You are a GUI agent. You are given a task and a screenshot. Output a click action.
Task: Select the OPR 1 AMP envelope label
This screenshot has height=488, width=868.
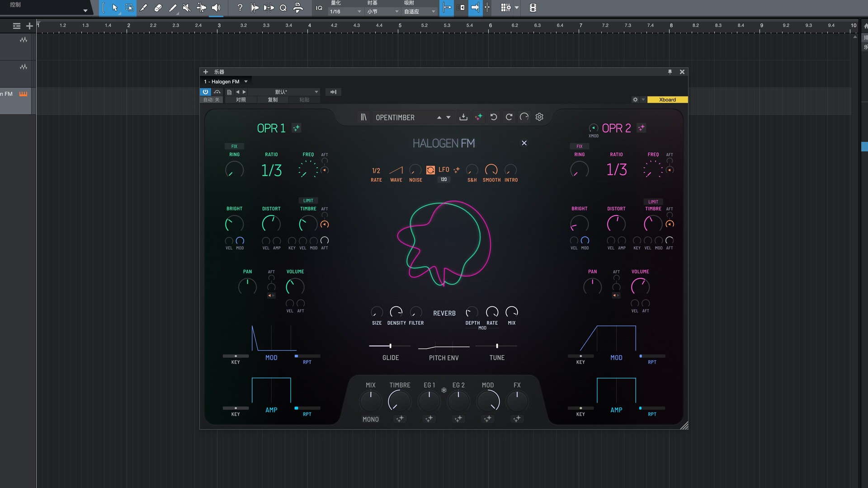click(271, 410)
